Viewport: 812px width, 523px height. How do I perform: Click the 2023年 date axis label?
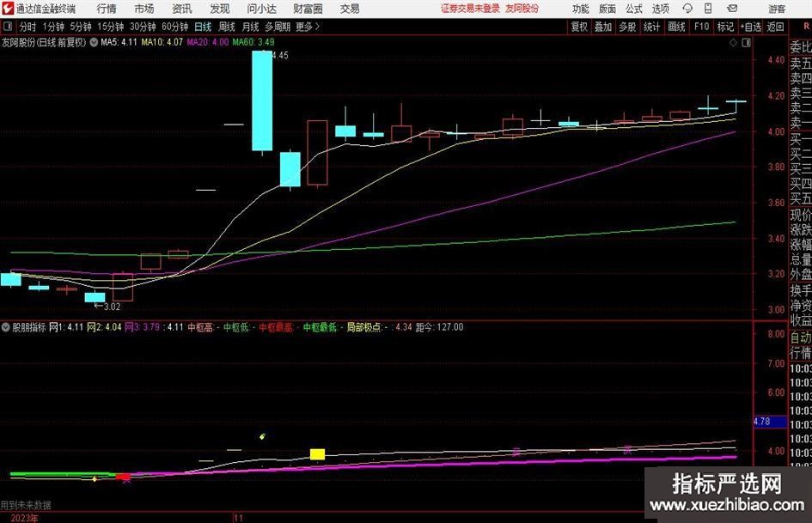tap(24, 518)
